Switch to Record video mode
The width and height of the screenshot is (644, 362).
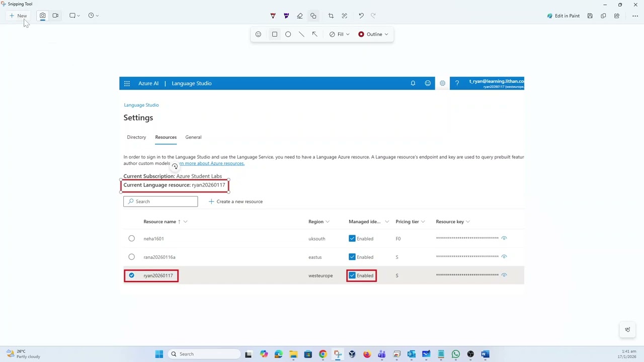pyautogui.click(x=55, y=16)
